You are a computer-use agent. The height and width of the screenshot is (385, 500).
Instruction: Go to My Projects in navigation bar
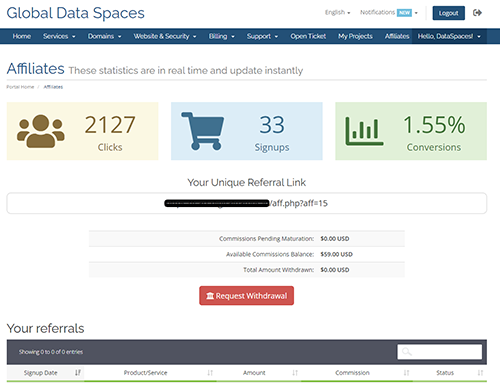tap(355, 36)
